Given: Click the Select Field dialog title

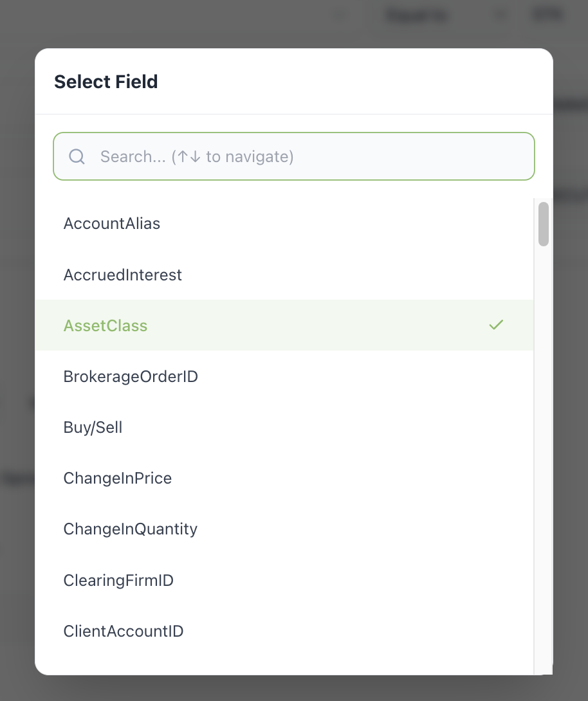Looking at the screenshot, I should [x=106, y=82].
